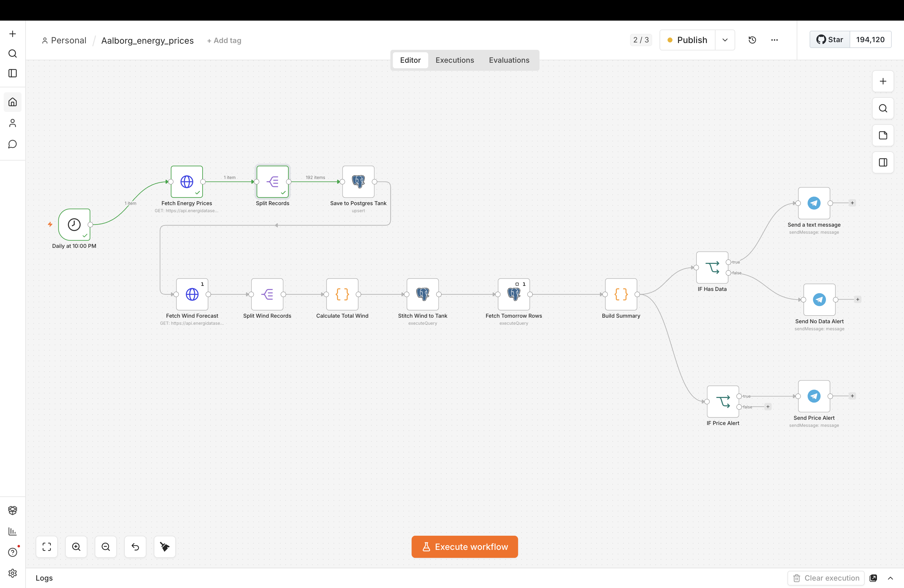The height and width of the screenshot is (588, 904).
Task: Open the personal user icon in sidebar
Action: coord(13,123)
